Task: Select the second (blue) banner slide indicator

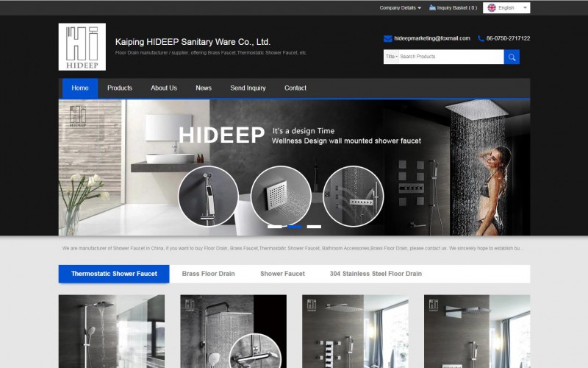Action: [x=295, y=227]
